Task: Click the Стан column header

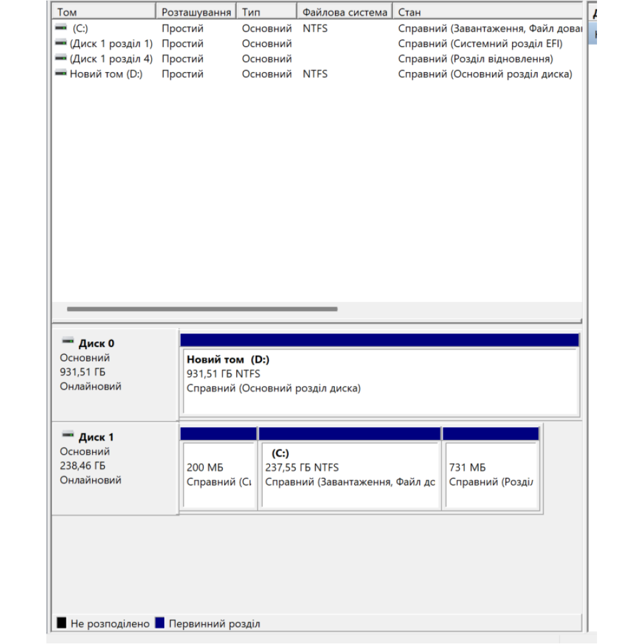Action: tap(486, 12)
